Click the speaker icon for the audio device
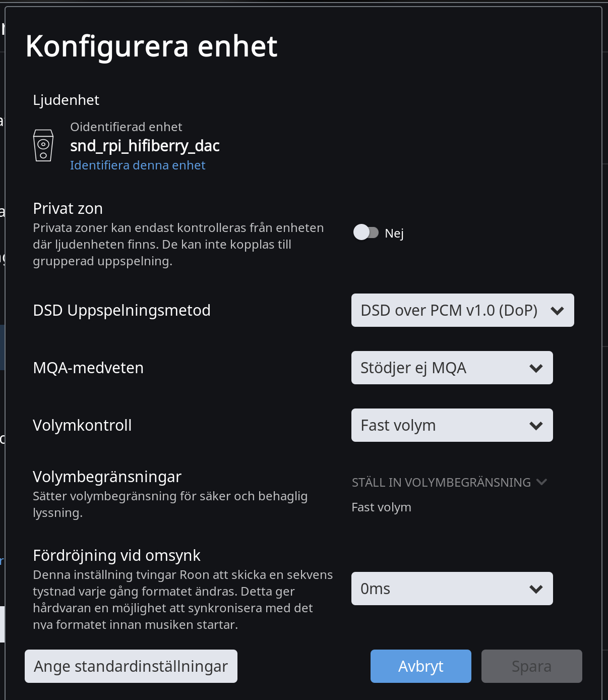This screenshot has width=608, height=700. (43, 145)
